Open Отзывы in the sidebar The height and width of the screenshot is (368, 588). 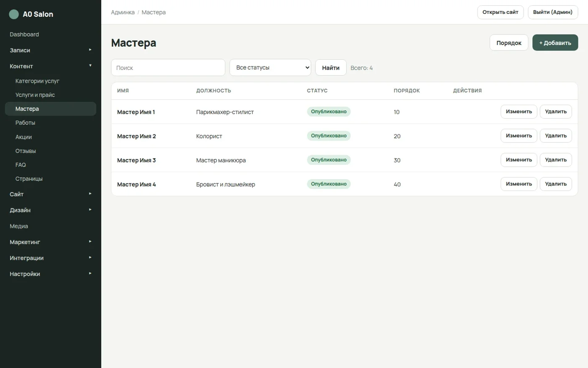50,151
